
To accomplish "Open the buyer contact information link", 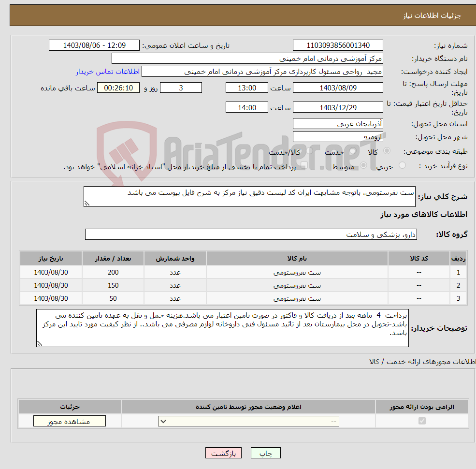I will tap(107, 72).
